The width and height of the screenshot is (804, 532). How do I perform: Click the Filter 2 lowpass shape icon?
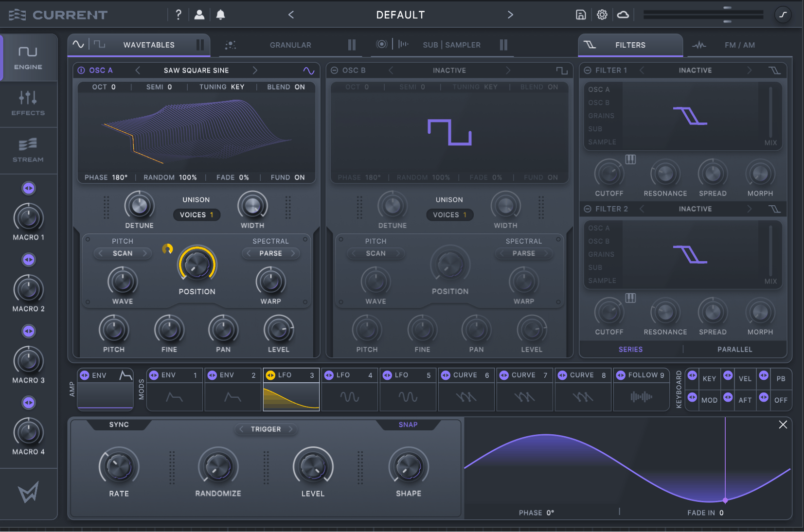(774, 209)
